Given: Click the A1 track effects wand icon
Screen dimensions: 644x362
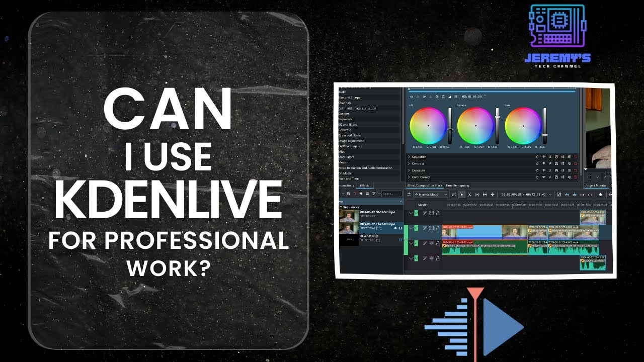Looking at the screenshot, I should pyautogui.click(x=425, y=243).
